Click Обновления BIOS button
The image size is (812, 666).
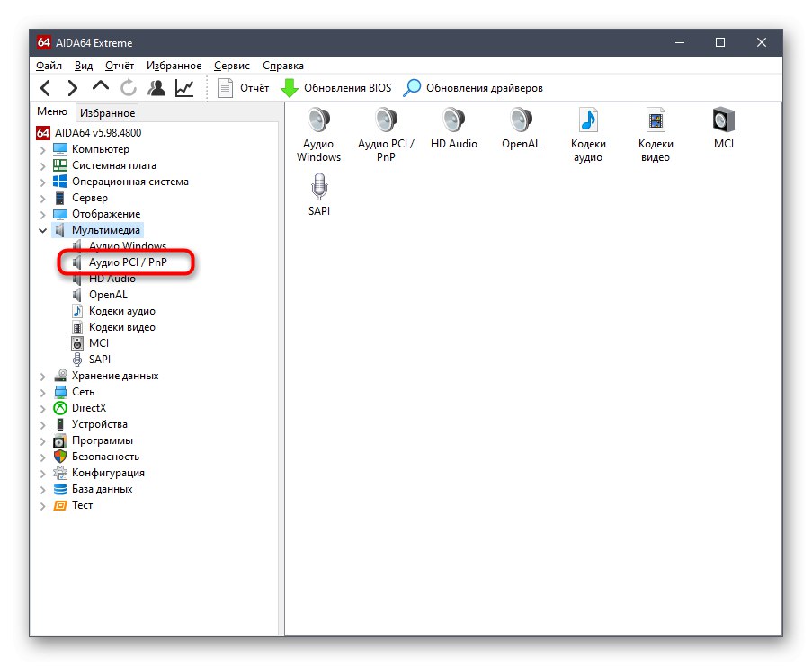coord(336,88)
